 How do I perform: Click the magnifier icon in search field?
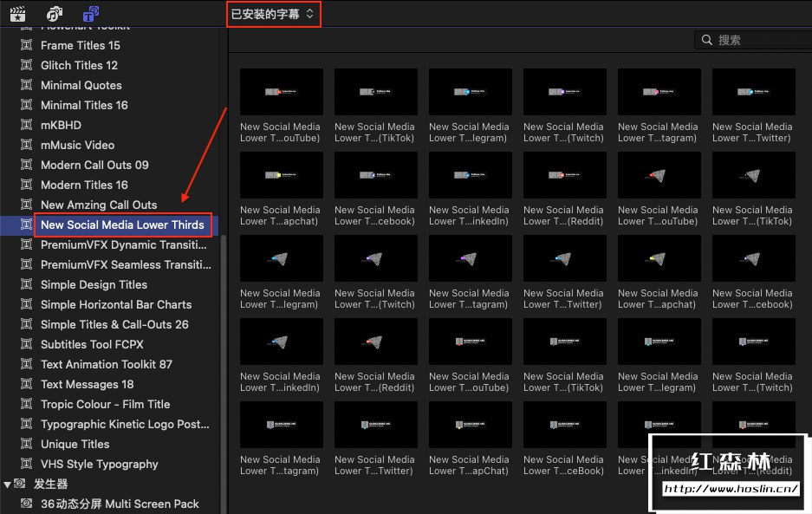707,40
